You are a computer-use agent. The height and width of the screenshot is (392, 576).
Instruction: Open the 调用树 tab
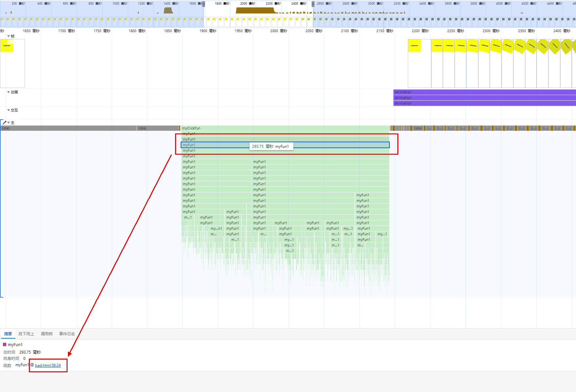[47, 334]
